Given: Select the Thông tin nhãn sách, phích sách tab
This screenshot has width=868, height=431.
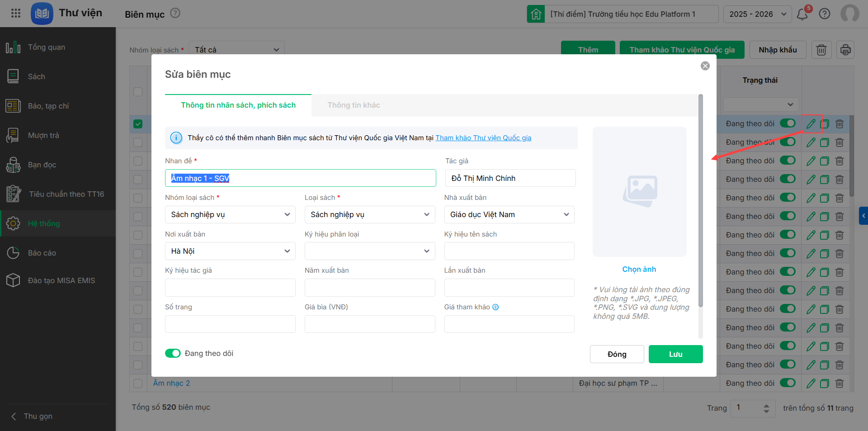Looking at the screenshot, I should [238, 105].
